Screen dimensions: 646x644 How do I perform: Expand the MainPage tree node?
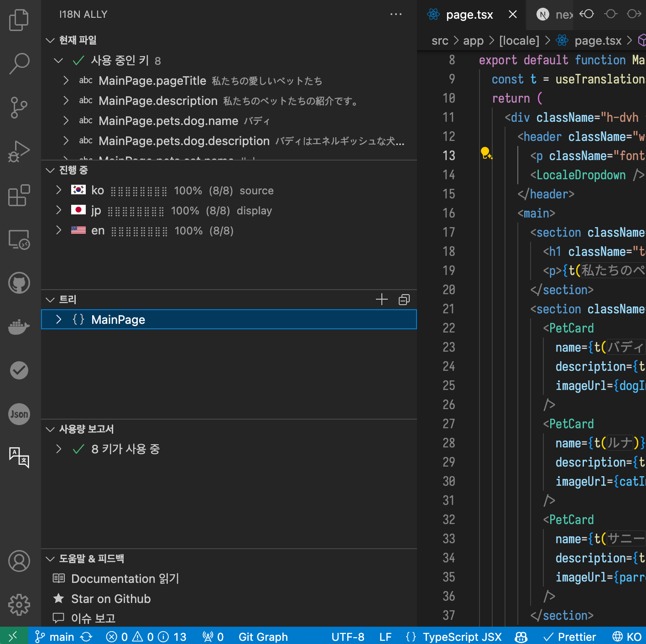pos(58,319)
